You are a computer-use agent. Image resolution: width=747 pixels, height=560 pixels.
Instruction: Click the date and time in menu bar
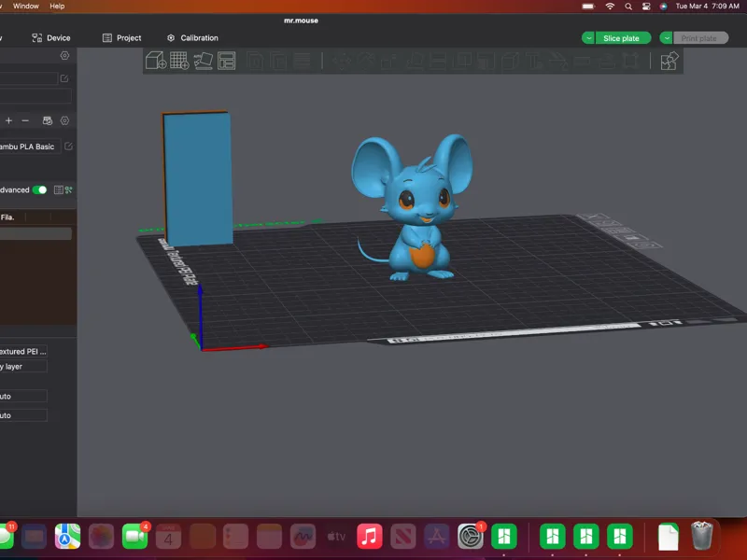point(708,7)
